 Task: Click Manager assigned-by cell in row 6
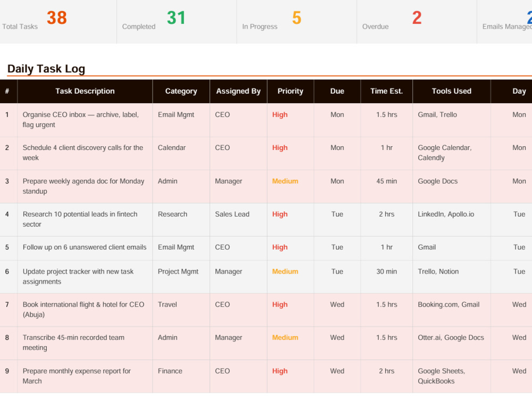pos(238,277)
